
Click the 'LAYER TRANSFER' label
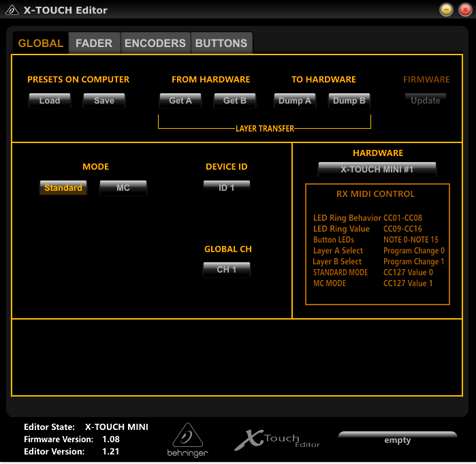tap(265, 129)
